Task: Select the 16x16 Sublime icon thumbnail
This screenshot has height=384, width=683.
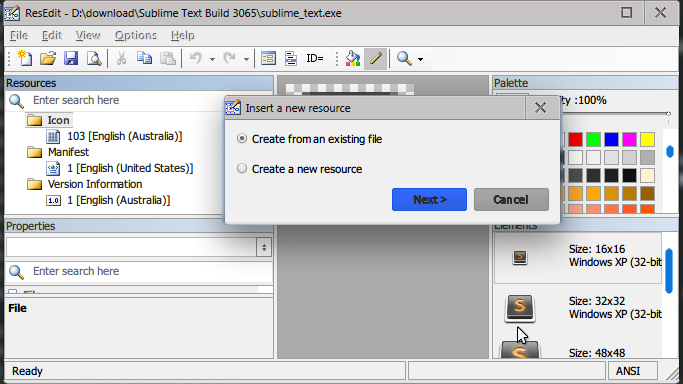Action: (x=520, y=257)
